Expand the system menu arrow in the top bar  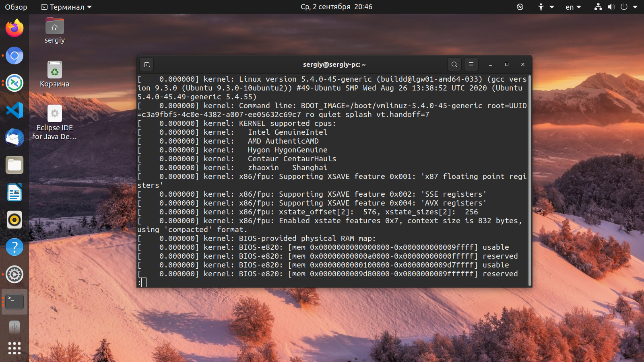635,7
